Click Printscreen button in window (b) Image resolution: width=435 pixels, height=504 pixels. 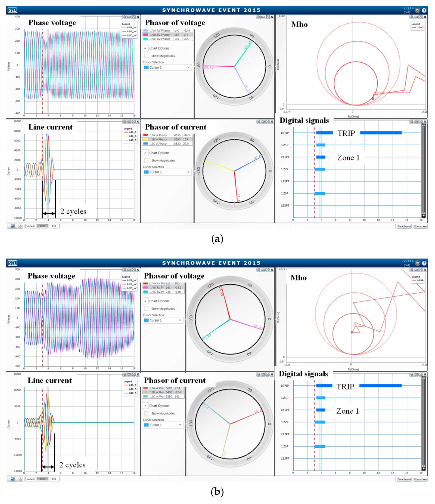click(x=420, y=479)
